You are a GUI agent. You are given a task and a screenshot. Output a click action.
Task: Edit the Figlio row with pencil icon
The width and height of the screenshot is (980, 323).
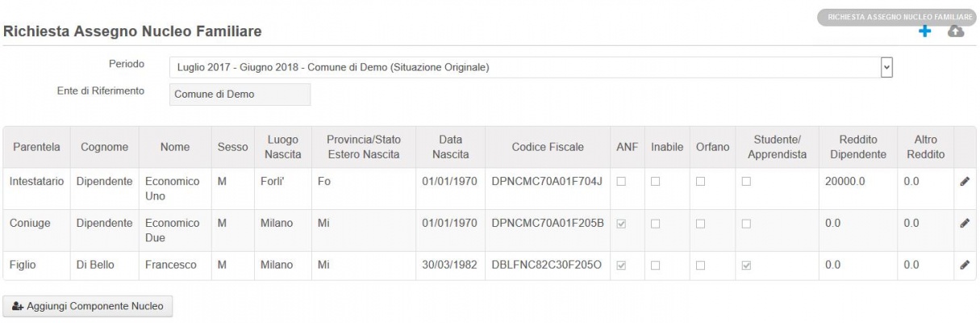coord(965,263)
